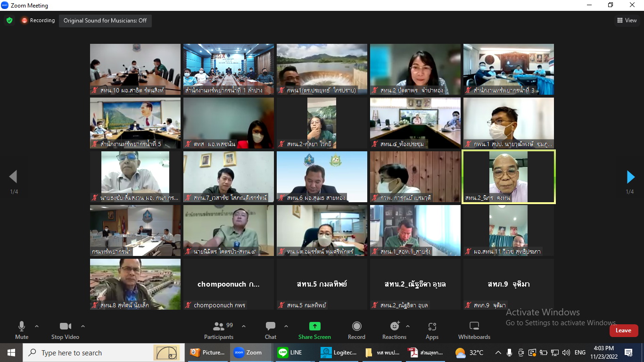
Task: Click the Zoom taskbar button
Action: point(251,353)
